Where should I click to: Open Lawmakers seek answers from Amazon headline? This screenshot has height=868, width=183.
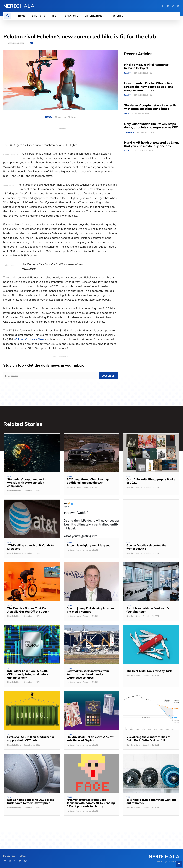(88, 674)
